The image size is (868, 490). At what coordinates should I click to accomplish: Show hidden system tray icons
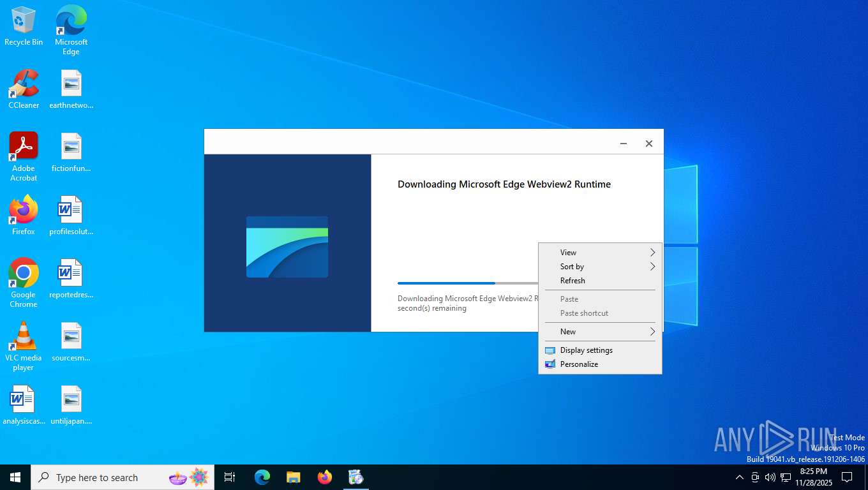coord(740,477)
